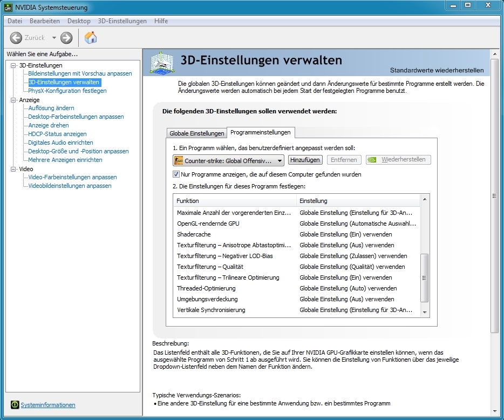Viewport: 504px width, 420px height.
Task: Open the Bearbeiten menu
Action: tap(45, 21)
